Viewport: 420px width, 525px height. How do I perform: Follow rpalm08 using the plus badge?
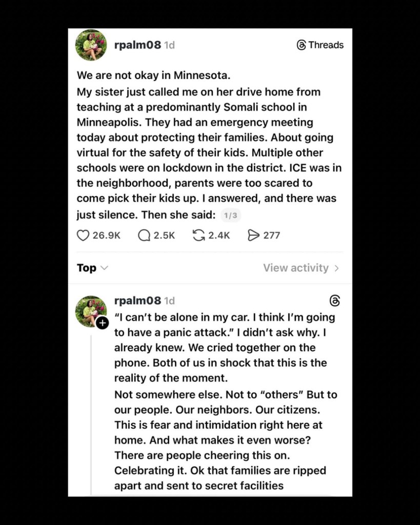point(103,323)
